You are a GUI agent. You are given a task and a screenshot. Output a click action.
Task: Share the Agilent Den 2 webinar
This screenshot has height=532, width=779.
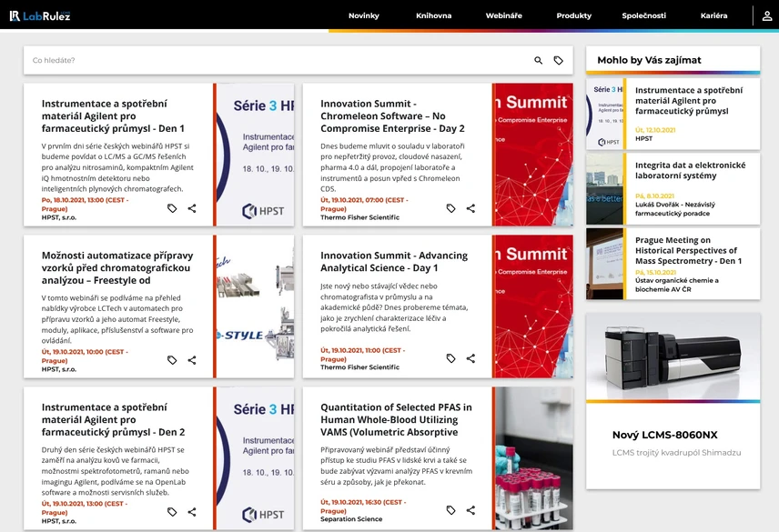[x=192, y=512]
